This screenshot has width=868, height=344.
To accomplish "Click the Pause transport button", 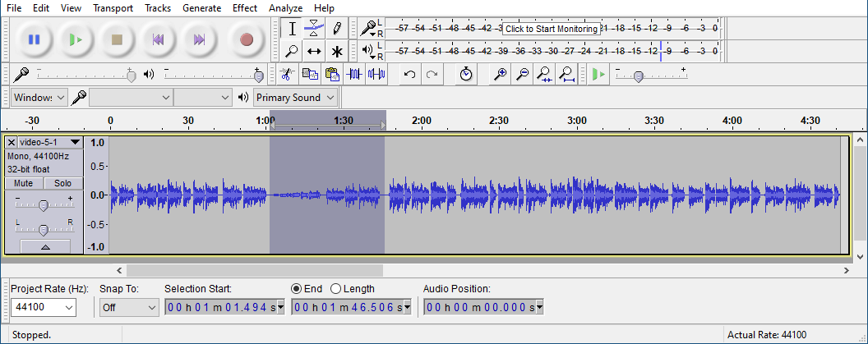I will [34, 39].
